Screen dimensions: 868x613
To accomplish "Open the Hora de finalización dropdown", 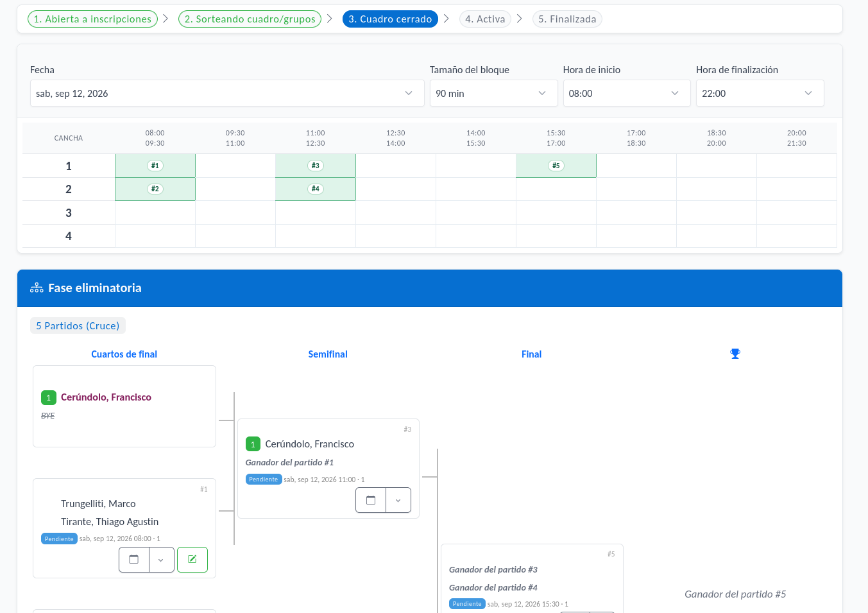I will pyautogui.click(x=760, y=93).
